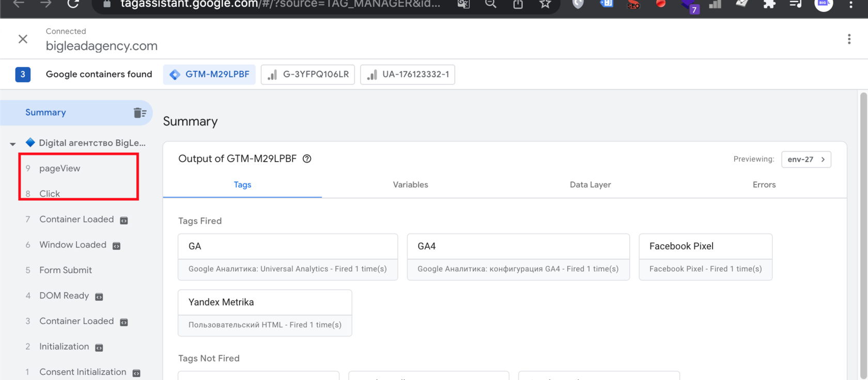Select the pageView event in the sidebar
868x380 pixels.
(x=60, y=168)
